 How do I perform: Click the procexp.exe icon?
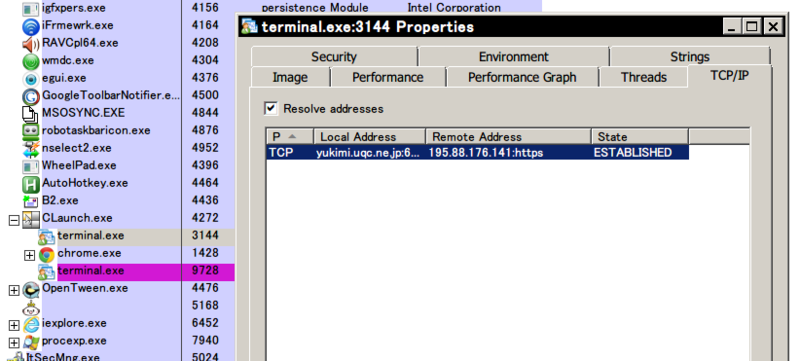pyautogui.click(x=31, y=342)
